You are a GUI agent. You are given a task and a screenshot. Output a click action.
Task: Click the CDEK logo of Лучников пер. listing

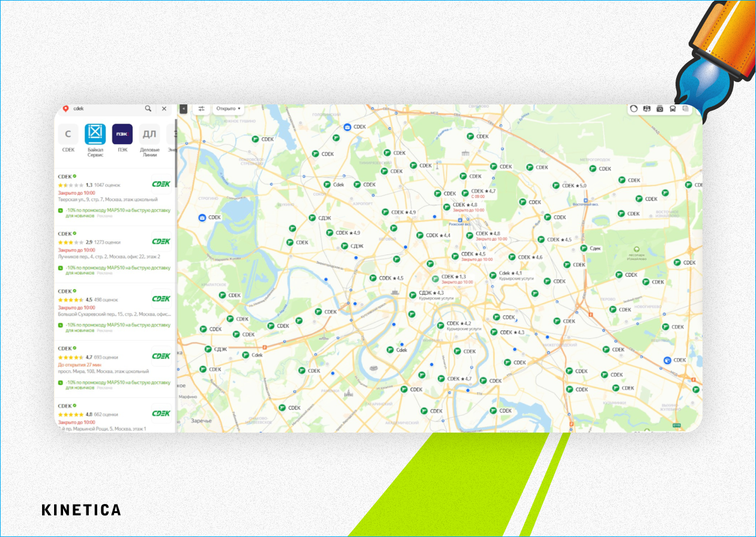point(161,241)
